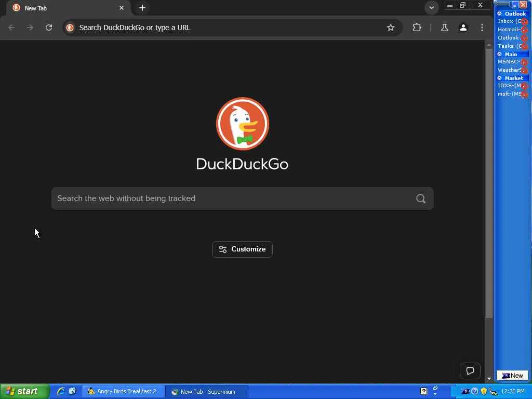Minimize the sidebar panel

[x=515, y=5]
